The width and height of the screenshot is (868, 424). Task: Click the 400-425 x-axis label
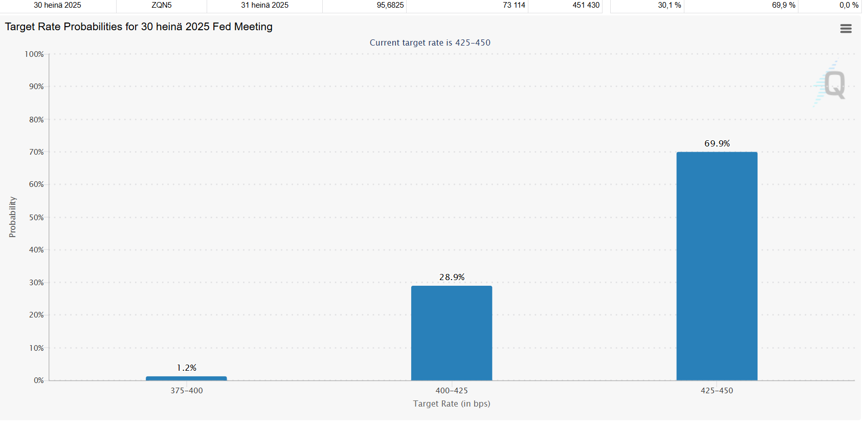[451, 391]
